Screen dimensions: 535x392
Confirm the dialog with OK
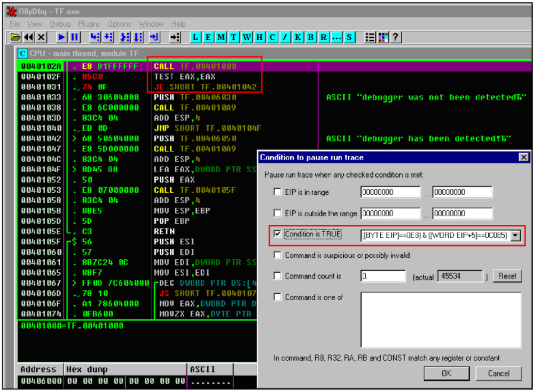click(447, 374)
